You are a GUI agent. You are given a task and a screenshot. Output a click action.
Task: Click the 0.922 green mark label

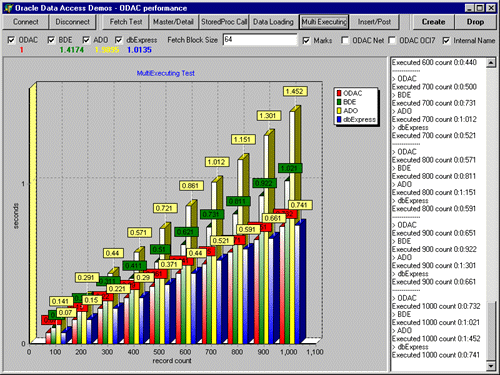pos(264,183)
